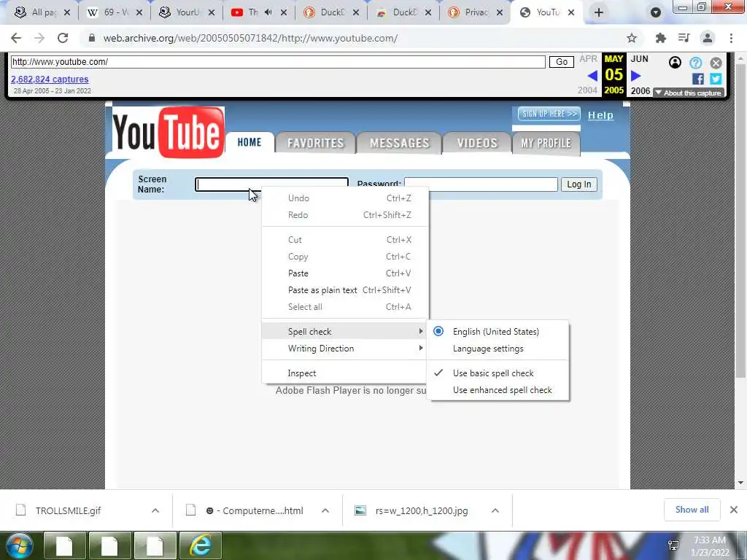Click the tab search circle arrow icon
747x560 pixels.
pyautogui.click(x=656, y=13)
